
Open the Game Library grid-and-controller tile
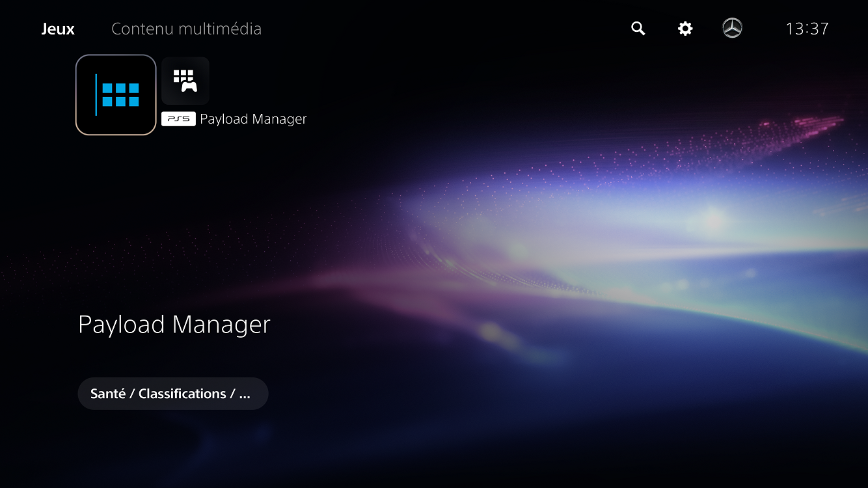click(185, 81)
